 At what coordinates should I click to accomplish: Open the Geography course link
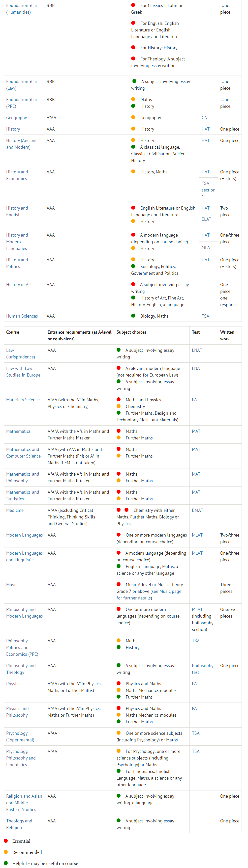pyautogui.click(x=17, y=118)
